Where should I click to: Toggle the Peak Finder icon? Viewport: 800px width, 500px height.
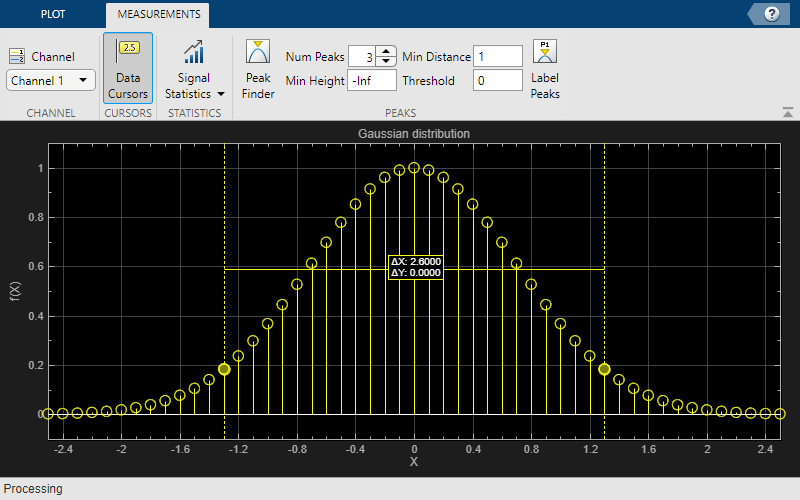coord(258,52)
